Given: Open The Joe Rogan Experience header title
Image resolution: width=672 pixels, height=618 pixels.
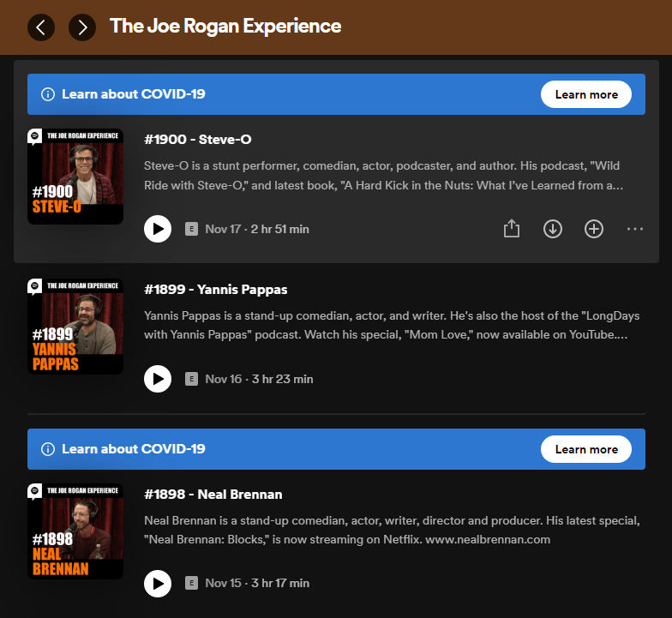Looking at the screenshot, I should [x=225, y=26].
